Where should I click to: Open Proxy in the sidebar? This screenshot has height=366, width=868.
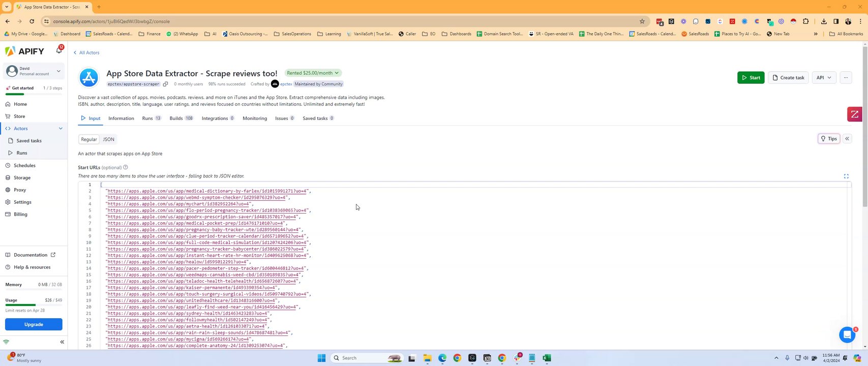(20, 190)
